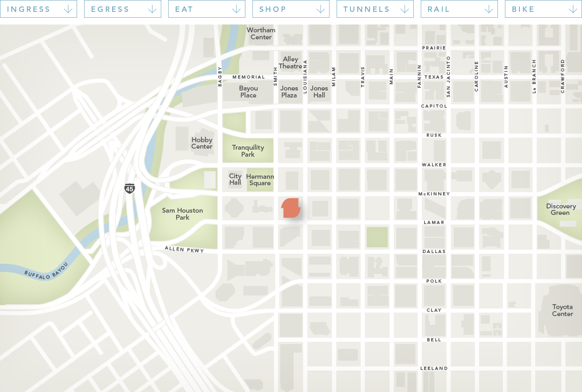Expand the Bike dropdown

[543, 9]
